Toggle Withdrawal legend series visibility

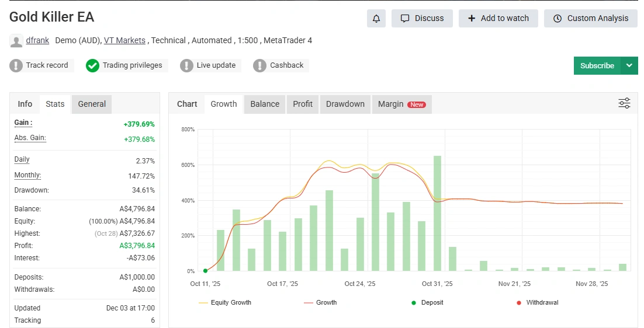[536, 302]
